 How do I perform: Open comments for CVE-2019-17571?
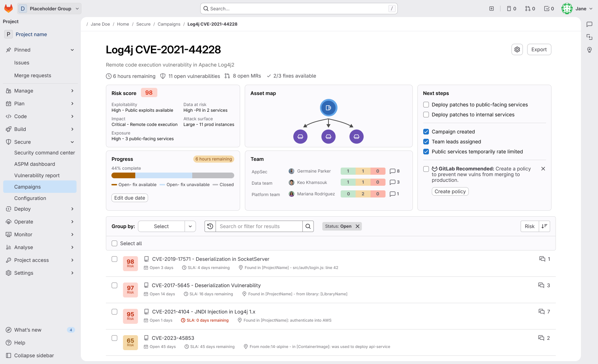[542, 259]
